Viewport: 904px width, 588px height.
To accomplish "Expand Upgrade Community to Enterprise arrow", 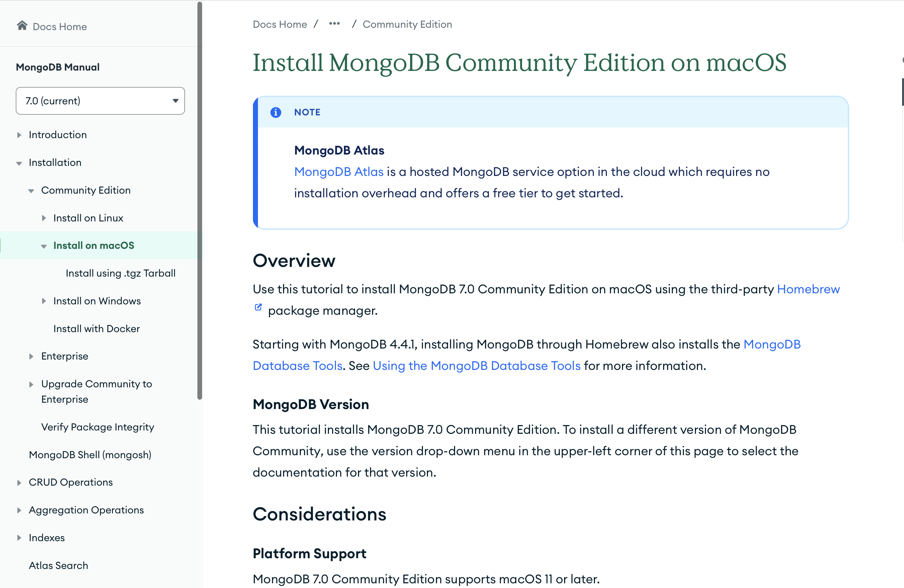I will tap(31, 384).
